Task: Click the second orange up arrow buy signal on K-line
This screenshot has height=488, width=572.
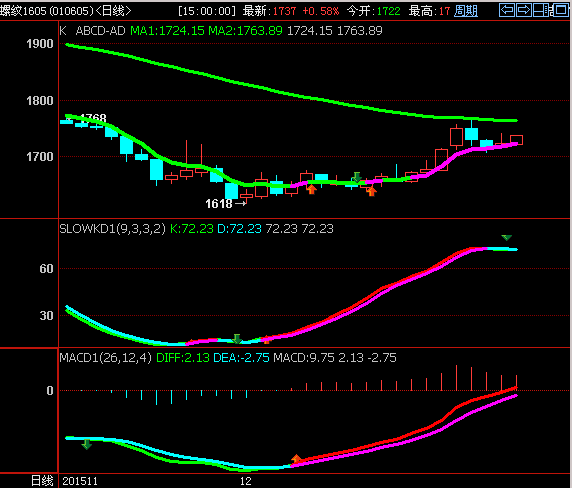Action: tap(371, 191)
